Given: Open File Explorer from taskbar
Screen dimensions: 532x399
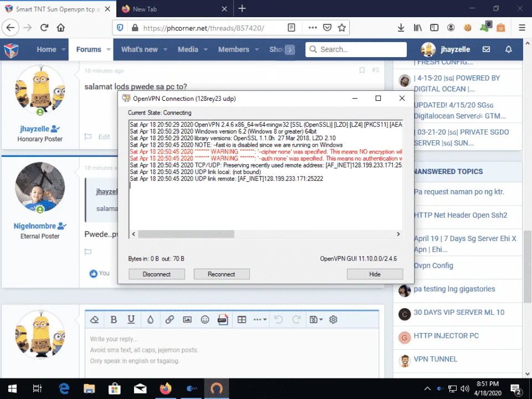Looking at the screenshot, I should 89,388.
